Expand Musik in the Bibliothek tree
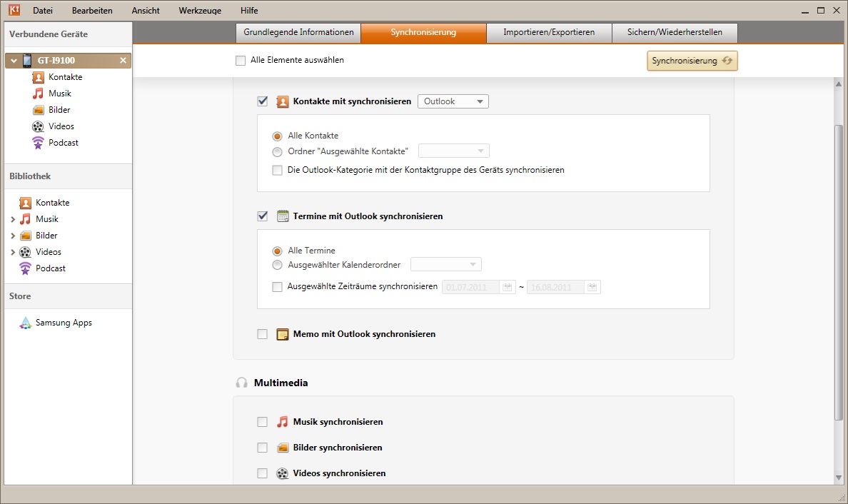This screenshot has width=848, height=504. coord(14,219)
